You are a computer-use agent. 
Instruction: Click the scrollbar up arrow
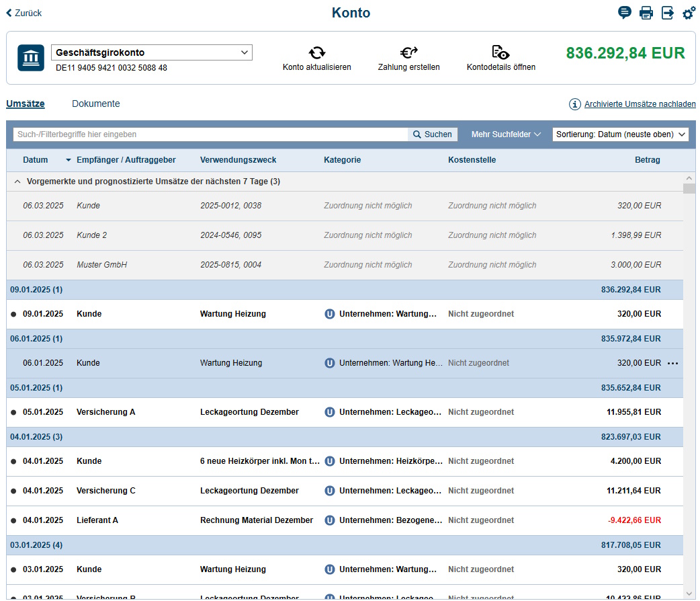689,178
